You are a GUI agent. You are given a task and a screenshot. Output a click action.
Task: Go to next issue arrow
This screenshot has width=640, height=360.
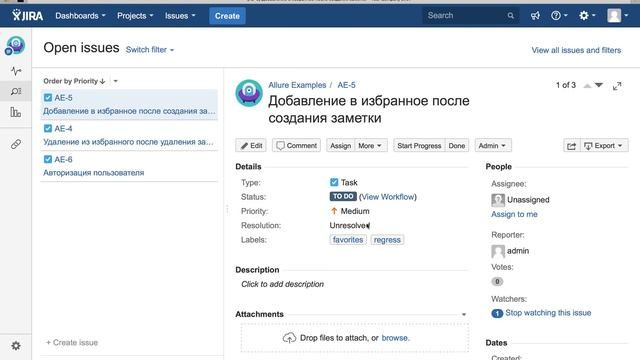coord(599,85)
